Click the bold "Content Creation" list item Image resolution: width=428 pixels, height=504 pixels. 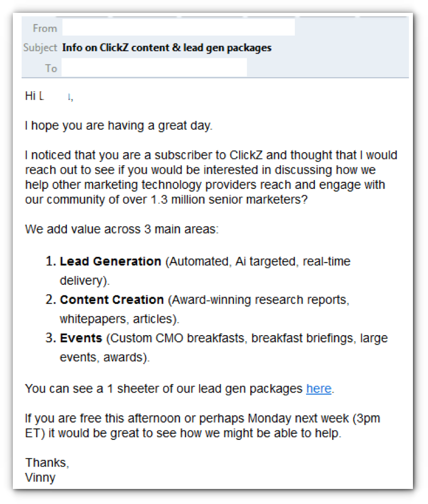(111, 300)
